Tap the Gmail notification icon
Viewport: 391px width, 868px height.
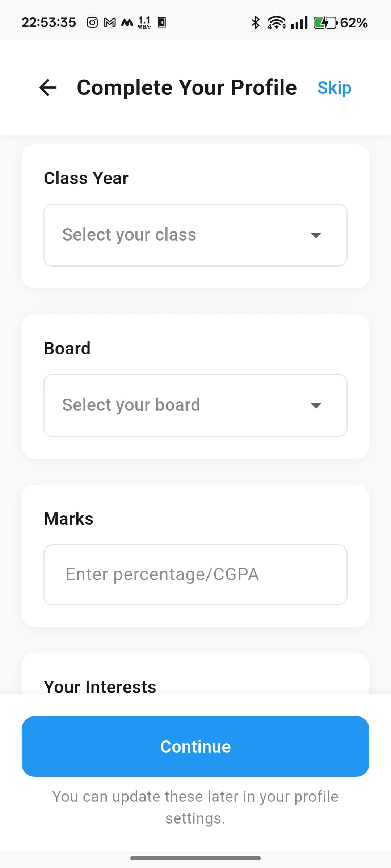click(110, 23)
